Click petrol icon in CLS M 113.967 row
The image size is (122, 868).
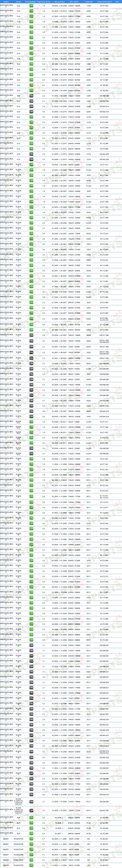click(x=31, y=138)
